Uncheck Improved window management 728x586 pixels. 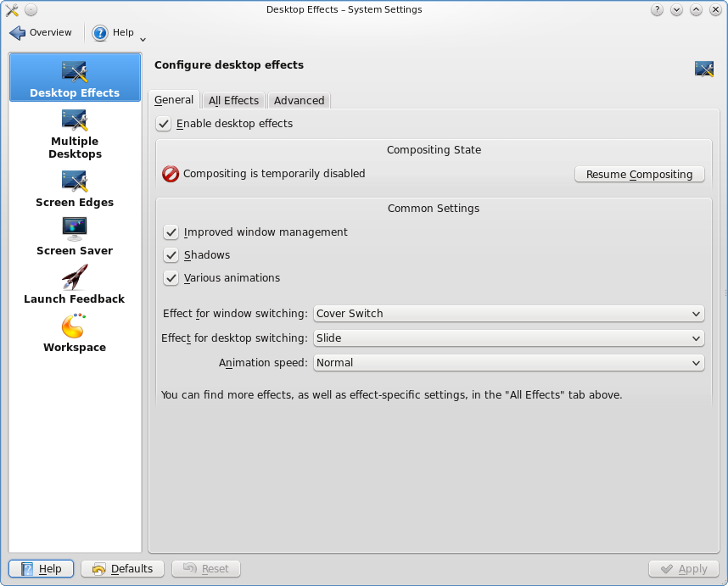pyautogui.click(x=171, y=232)
